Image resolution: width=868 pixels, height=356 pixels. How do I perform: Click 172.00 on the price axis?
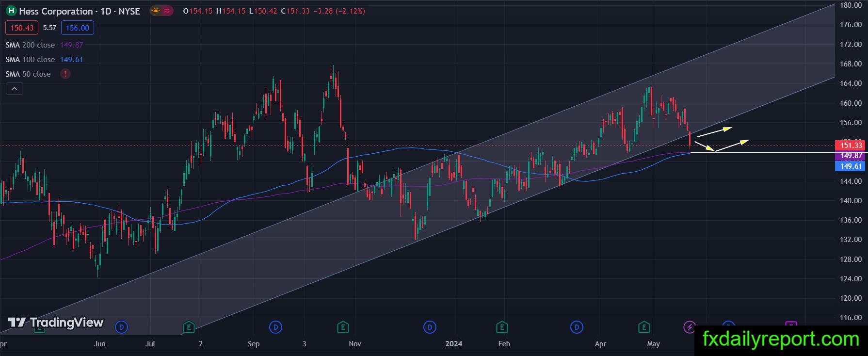[851, 44]
